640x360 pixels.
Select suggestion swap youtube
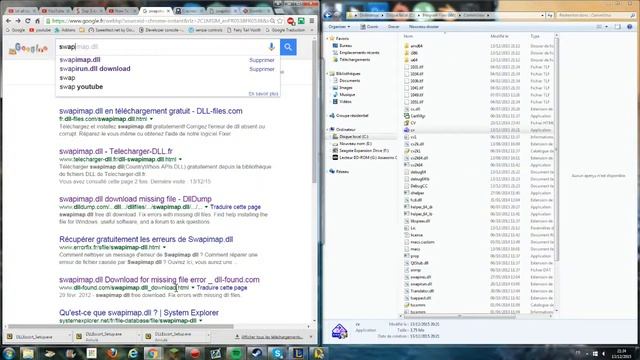(81, 87)
